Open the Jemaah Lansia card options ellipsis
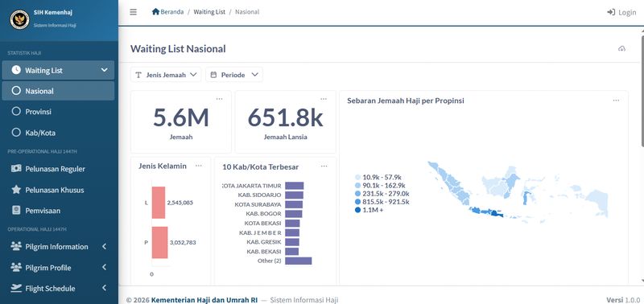This screenshot has height=304, width=644. 324,99
